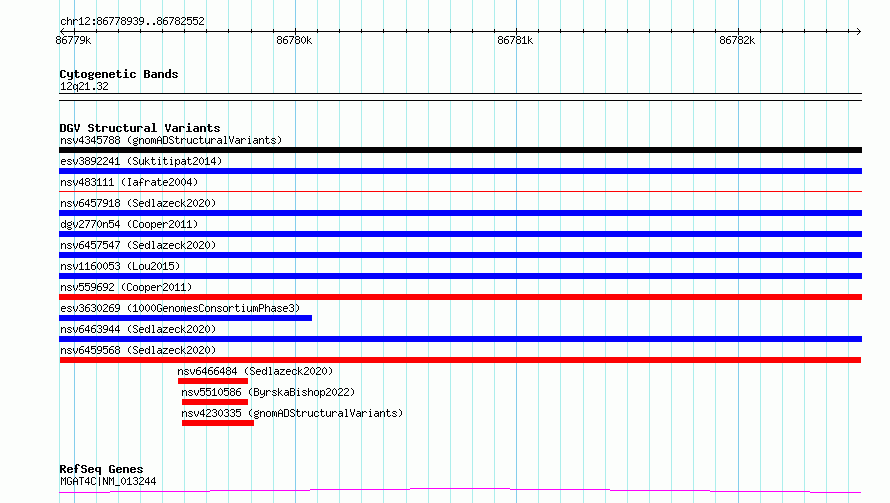This screenshot has width=890, height=503.
Task: Open the nsv6466484 (Sedlazeck2020) label
Action: point(255,371)
